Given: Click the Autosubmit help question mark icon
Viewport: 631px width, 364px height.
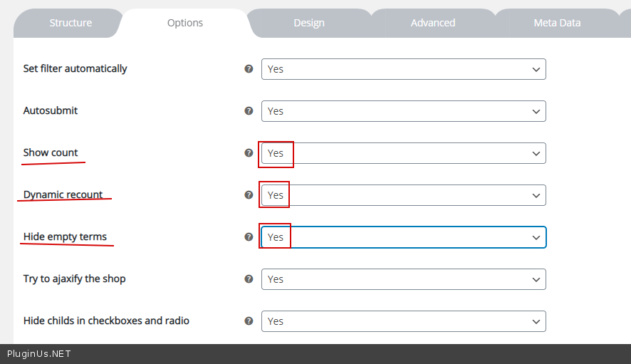Looking at the screenshot, I should 249,111.
